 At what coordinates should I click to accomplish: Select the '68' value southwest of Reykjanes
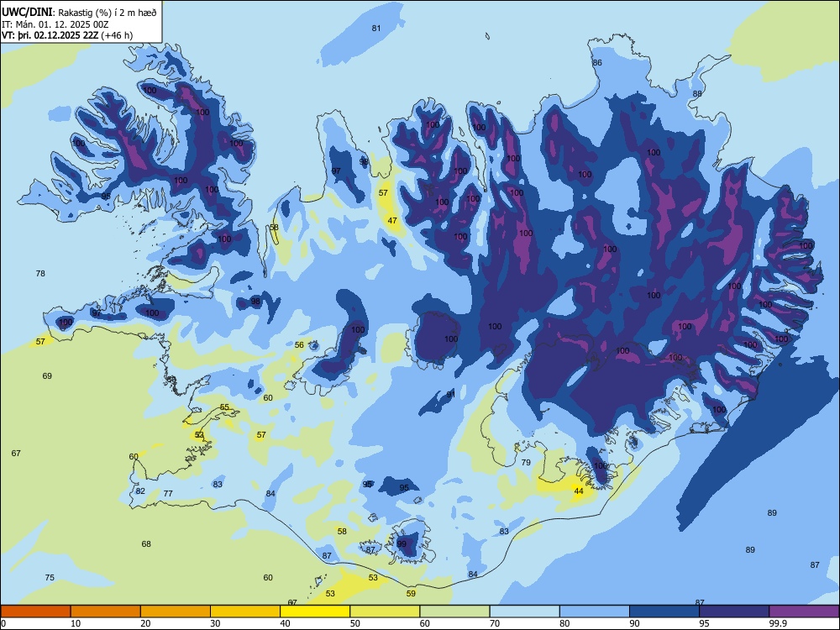[146, 543]
